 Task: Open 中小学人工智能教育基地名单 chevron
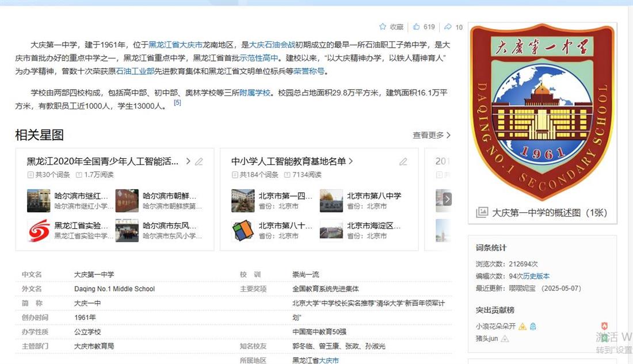tap(350, 161)
